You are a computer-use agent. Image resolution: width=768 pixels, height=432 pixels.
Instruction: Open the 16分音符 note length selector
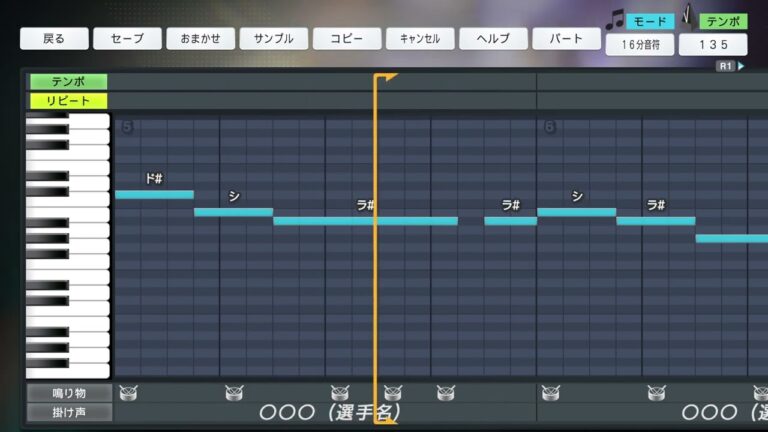coord(639,45)
